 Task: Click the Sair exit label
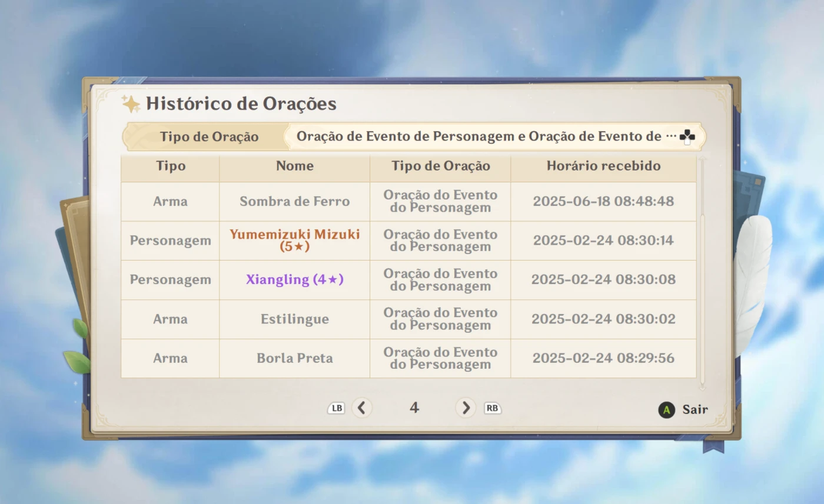pyautogui.click(x=695, y=409)
